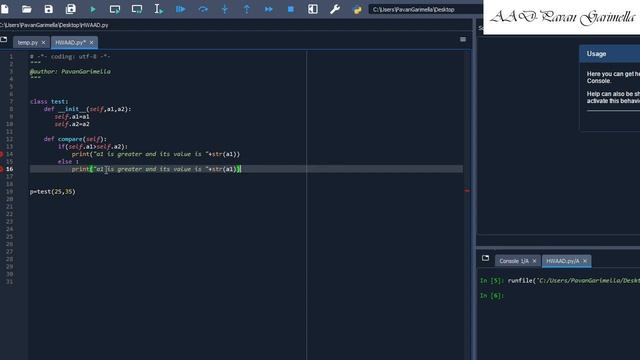640x360 pixels.
Task: Click the In [6] console prompt line
Action: click(x=492, y=296)
